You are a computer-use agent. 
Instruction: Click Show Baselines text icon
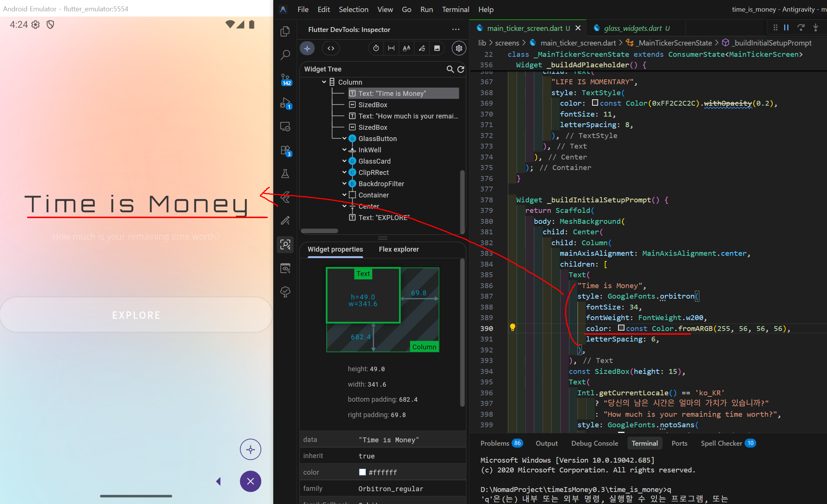(406, 48)
